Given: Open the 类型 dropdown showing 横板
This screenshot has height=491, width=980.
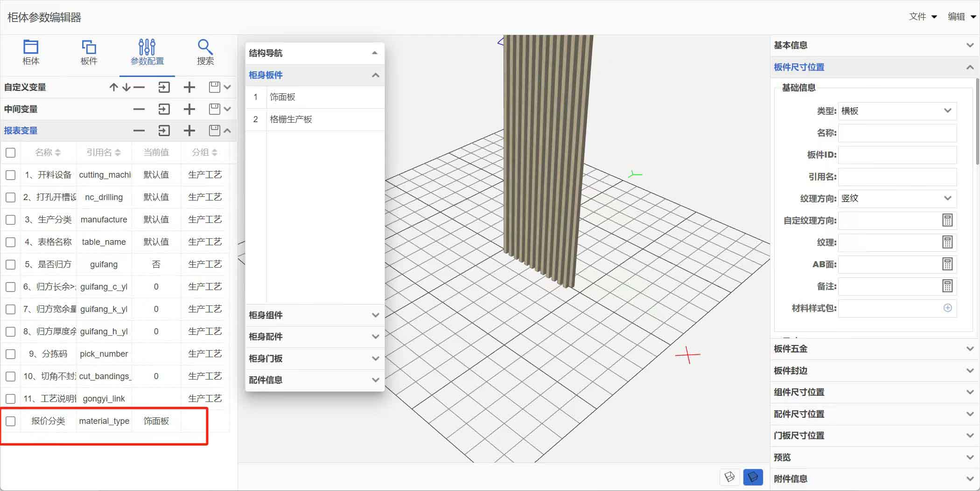Looking at the screenshot, I should pos(897,111).
